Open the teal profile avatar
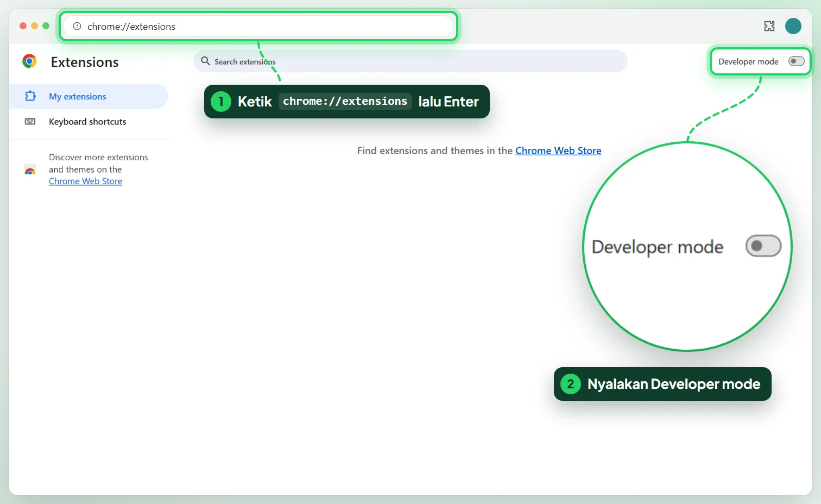 point(793,26)
